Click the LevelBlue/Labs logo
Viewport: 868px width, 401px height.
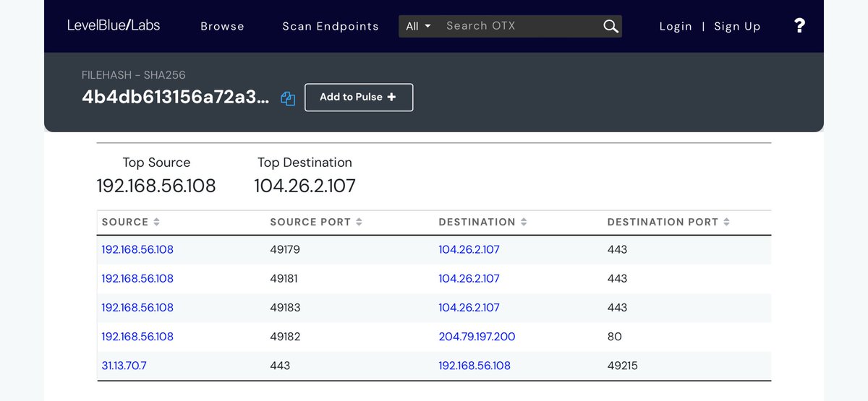114,25
